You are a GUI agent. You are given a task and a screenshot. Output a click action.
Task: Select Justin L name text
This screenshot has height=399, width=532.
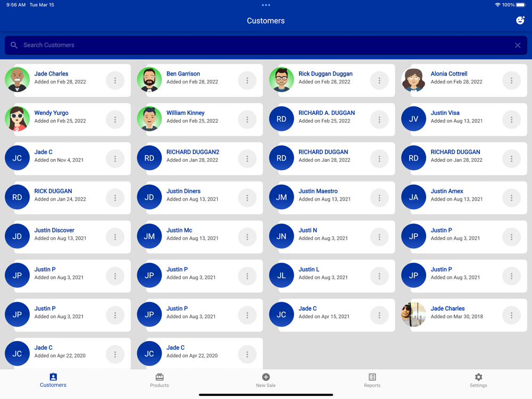(x=309, y=269)
